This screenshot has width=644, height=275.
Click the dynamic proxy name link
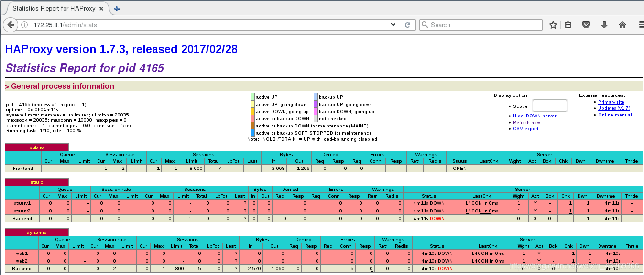click(x=36, y=232)
